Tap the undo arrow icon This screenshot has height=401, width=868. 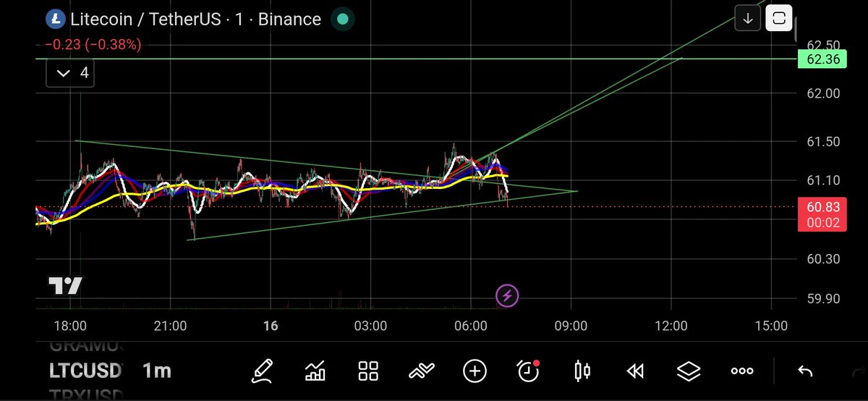(805, 371)
